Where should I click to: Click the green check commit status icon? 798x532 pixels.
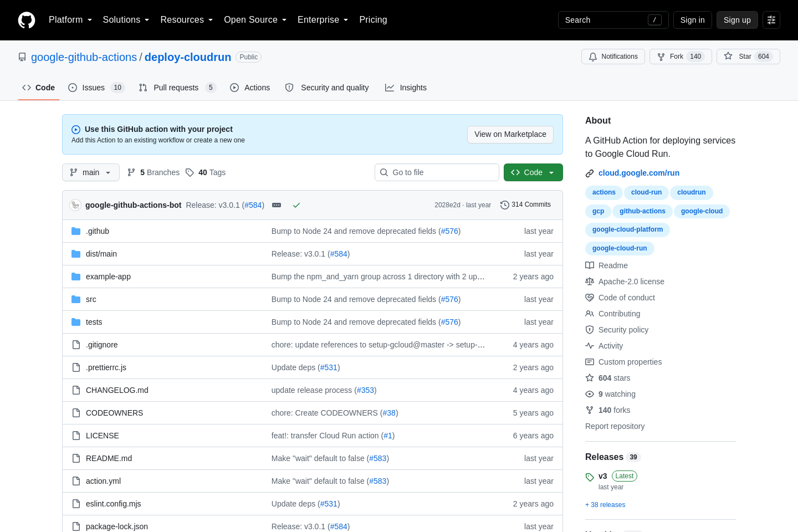click(296, 205)
